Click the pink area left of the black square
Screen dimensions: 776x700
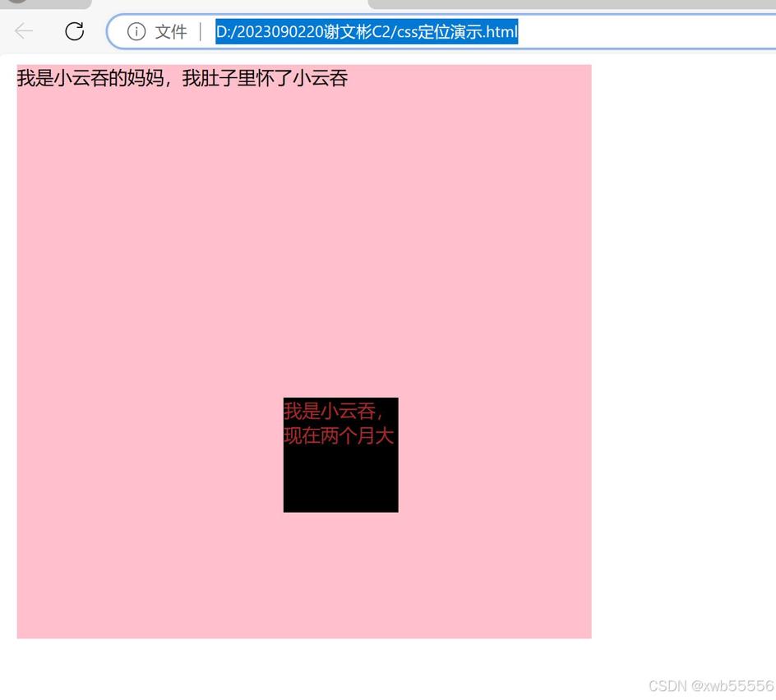pos(150,455)
